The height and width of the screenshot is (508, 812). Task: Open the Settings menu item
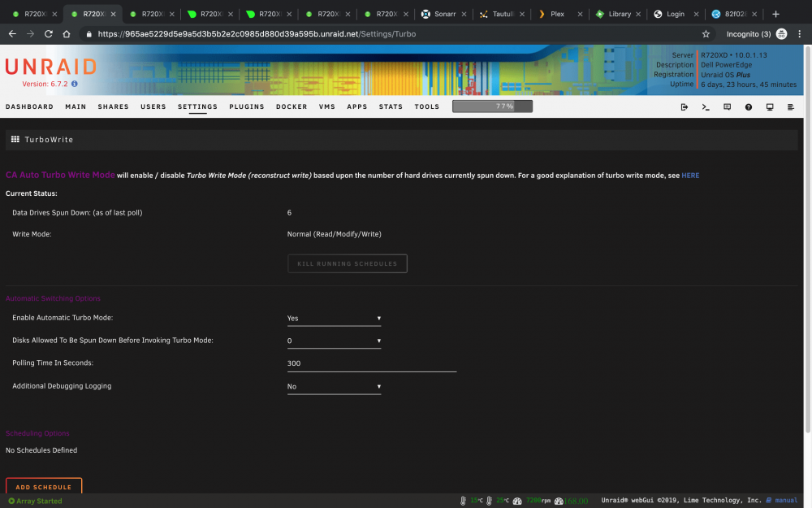tap(197, 106)
